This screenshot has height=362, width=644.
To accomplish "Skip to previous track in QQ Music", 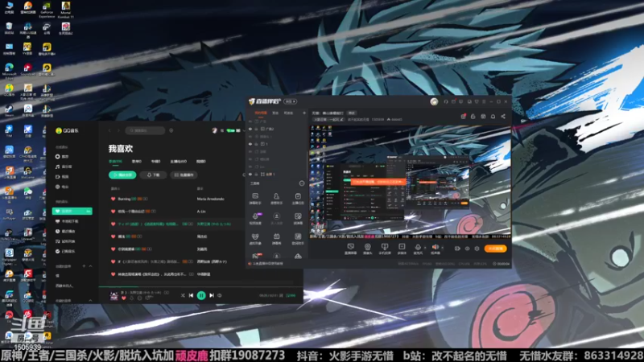I will tap(191, 295).
